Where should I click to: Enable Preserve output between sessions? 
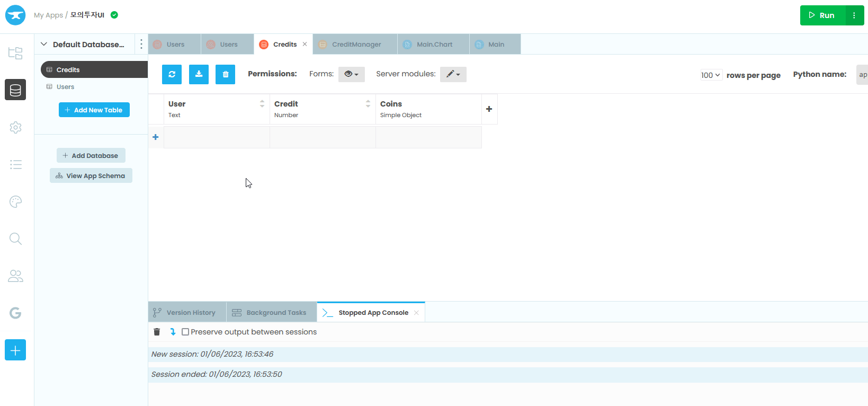tap(185, 332)
